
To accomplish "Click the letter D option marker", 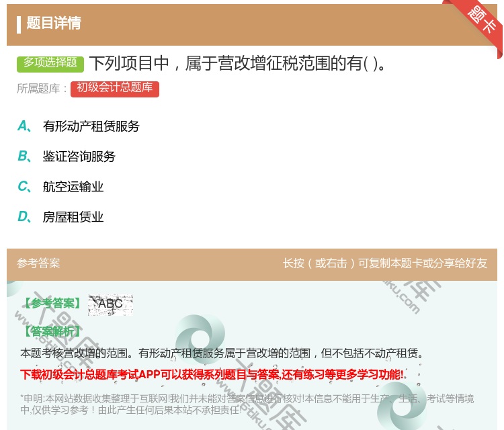I will pos(24,217).
